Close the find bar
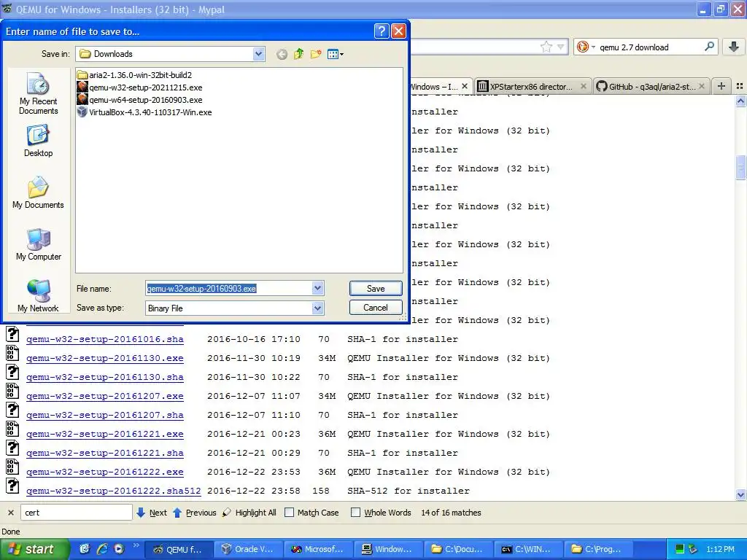The width and height of the screenshot is (747, 560). pyautogui.click(x=10, y=513)
